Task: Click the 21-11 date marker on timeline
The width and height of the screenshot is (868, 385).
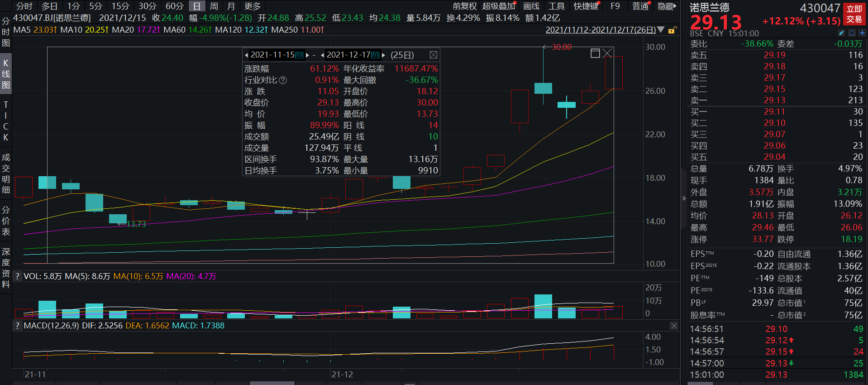Action: tap(35, 375)
